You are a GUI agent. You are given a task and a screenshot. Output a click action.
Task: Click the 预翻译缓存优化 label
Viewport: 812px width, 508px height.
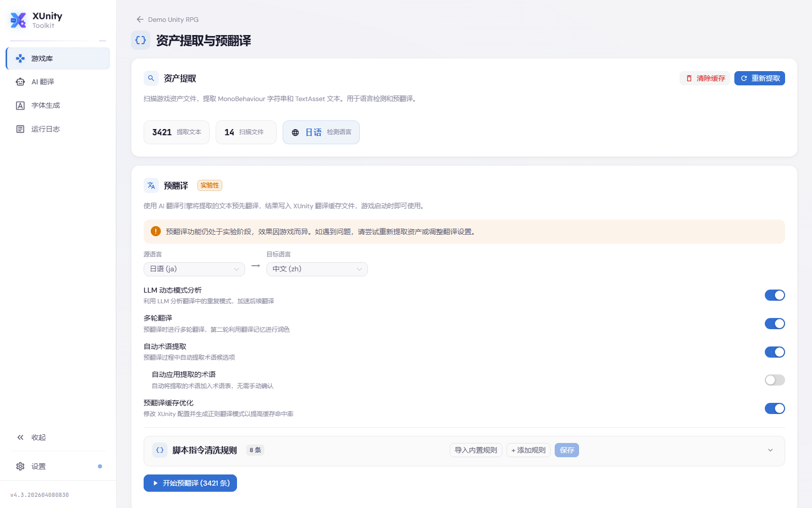(x=168, y=403)
